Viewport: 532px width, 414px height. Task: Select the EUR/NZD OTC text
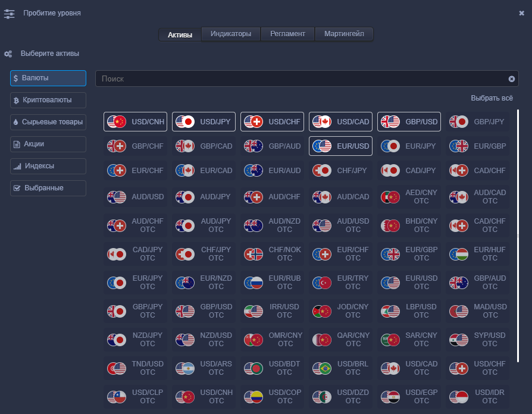coord(216,283)
